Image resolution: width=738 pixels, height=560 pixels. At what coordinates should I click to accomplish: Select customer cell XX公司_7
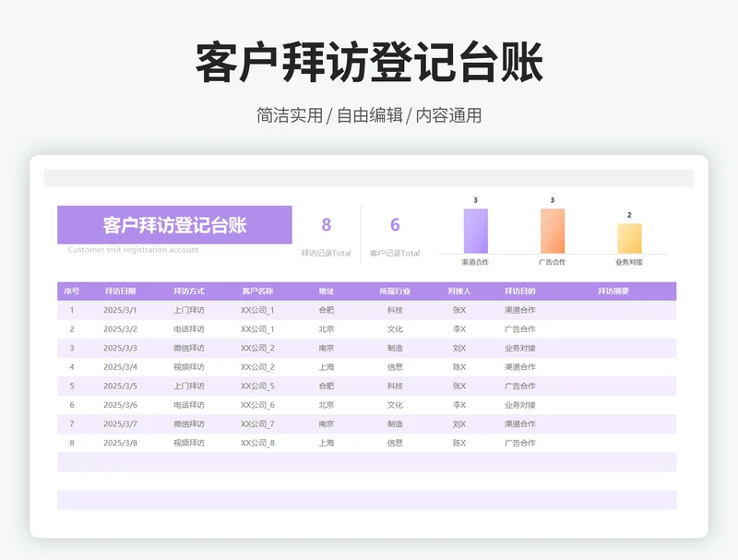[257, 424]
